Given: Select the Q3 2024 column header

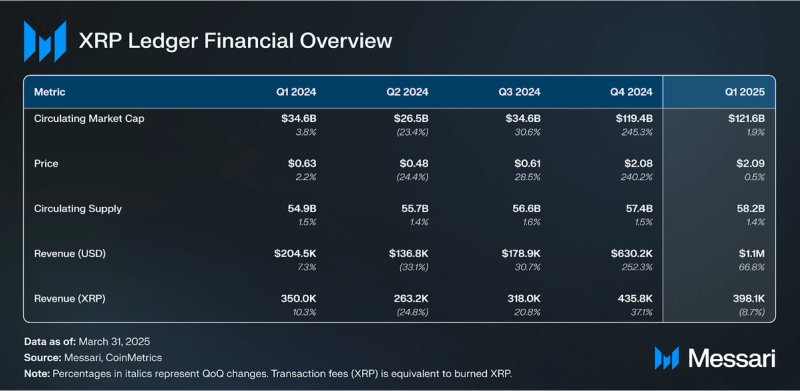Looking at the screenshot, I should pos(520,92).
